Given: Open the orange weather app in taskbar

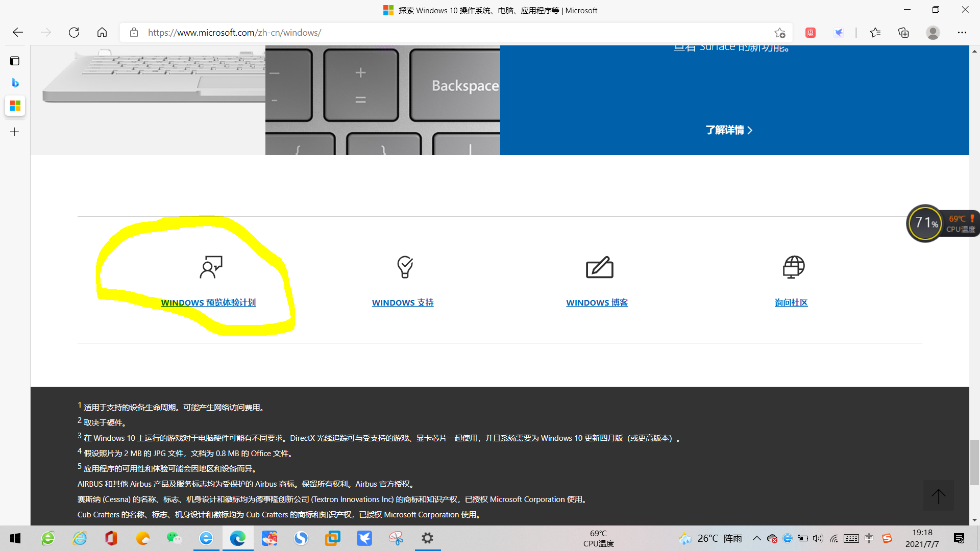Looking at the screenshot, I should click(143, 538).
